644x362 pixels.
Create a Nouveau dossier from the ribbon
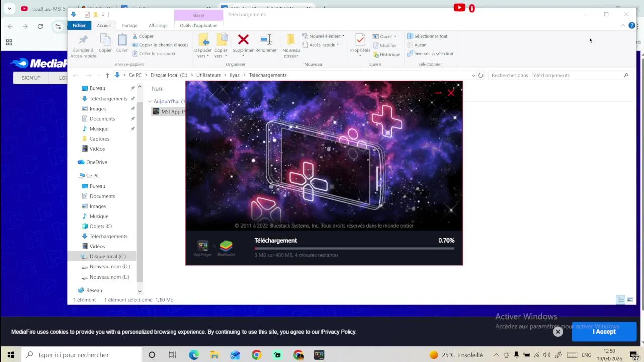tap(291, 46)
